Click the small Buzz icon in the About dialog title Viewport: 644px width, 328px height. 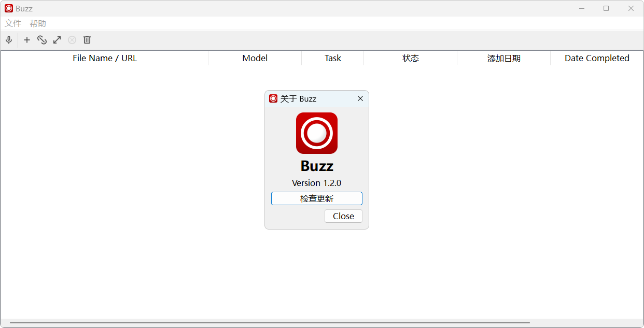tap(273, 98)
